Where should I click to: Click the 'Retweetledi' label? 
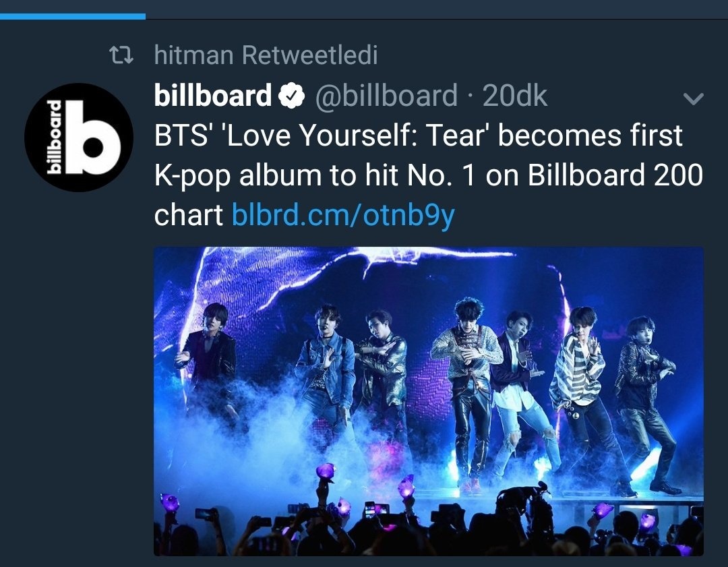tap(309, 55)
